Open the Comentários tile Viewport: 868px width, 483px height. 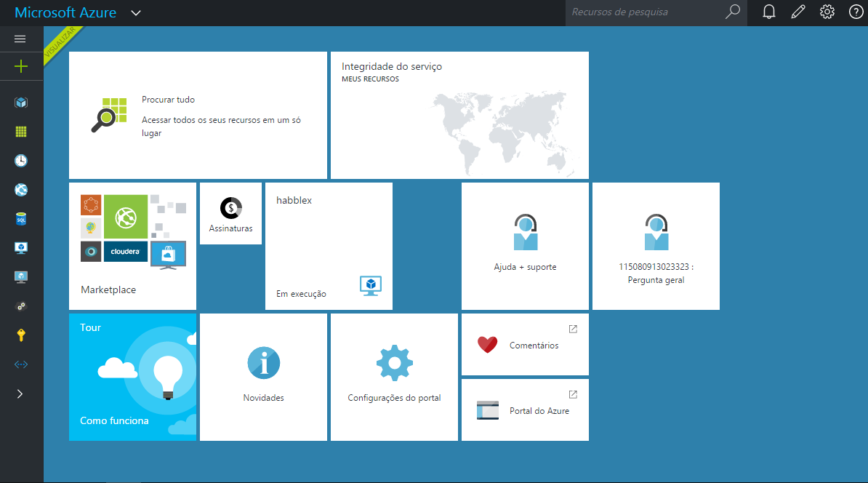[526, 345]
